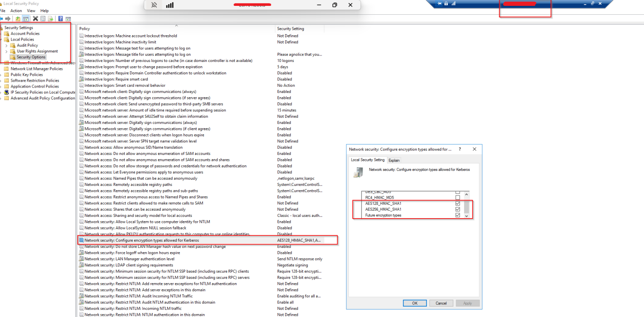
Task: Select the Security Options tree item
Action: point(31,57)
